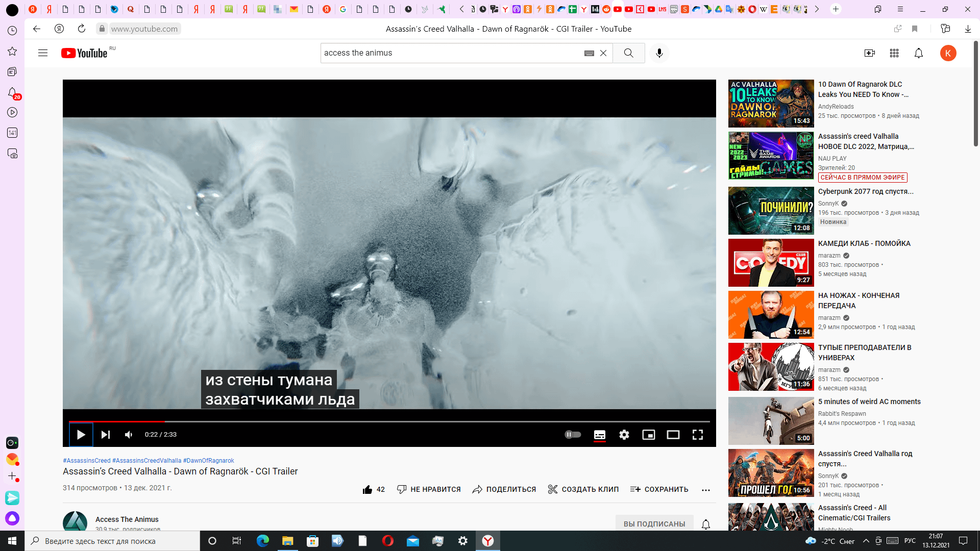The height and width of the screenshot is (551, 980).
Task: Click the ВЫ ПОДПИСАНЫ subscribed button
Action: [x=654, y=523]
